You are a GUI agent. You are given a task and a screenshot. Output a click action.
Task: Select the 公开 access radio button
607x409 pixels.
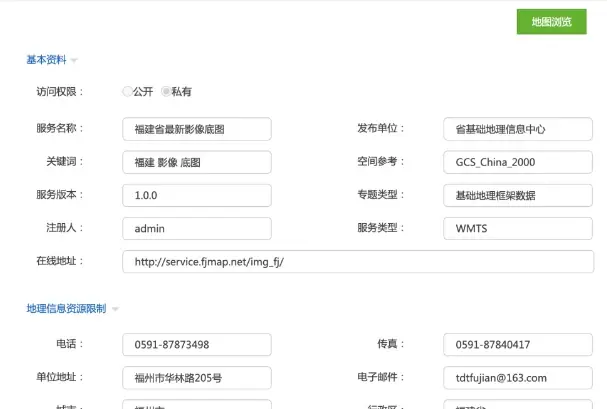pos(127,92)
